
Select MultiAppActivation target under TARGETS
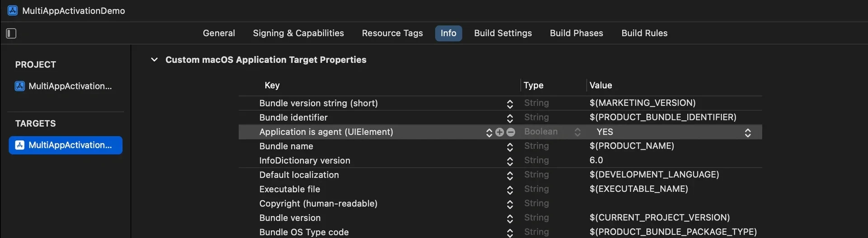coord(66,145)
